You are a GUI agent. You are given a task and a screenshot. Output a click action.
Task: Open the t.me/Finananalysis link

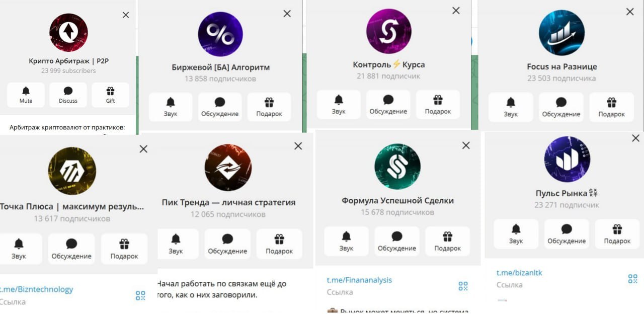click(x=359, y=280)
